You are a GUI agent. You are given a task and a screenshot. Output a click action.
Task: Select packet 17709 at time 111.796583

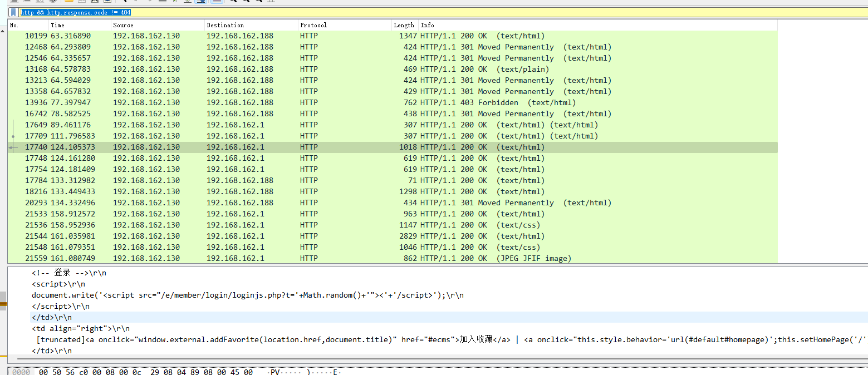click(393, 136)
